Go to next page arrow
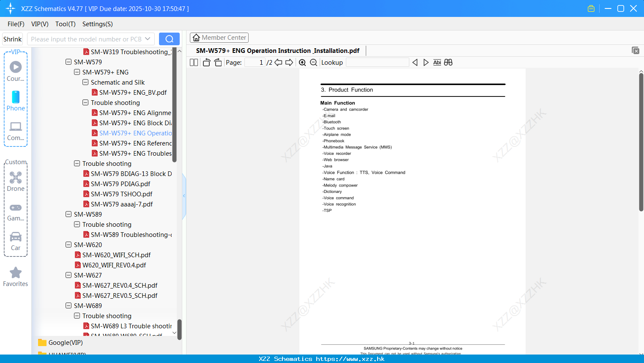Viewport: 644px width, 363px height. point(289,62)
